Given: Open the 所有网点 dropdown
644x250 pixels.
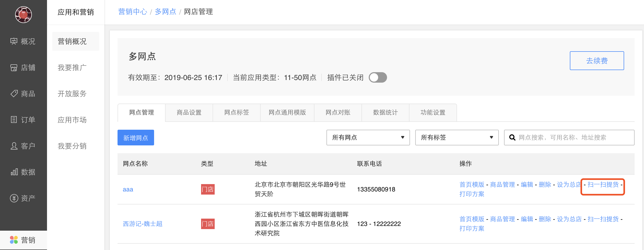Looking at the screenshot, I should coord(368,137).
